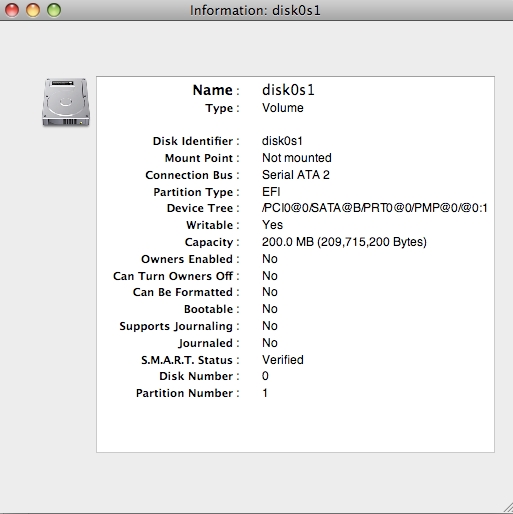Select the Writable value Yes
The width and height of the screenshot is (513, 514).
[272, 225]
